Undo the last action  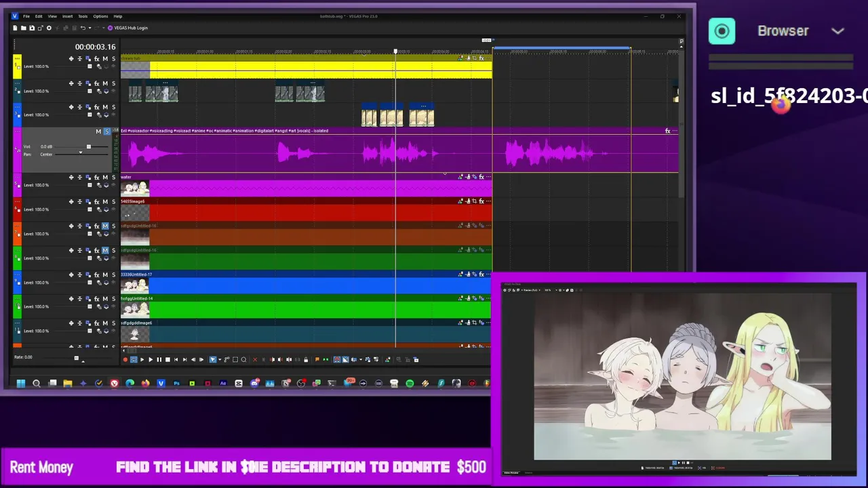83,28
